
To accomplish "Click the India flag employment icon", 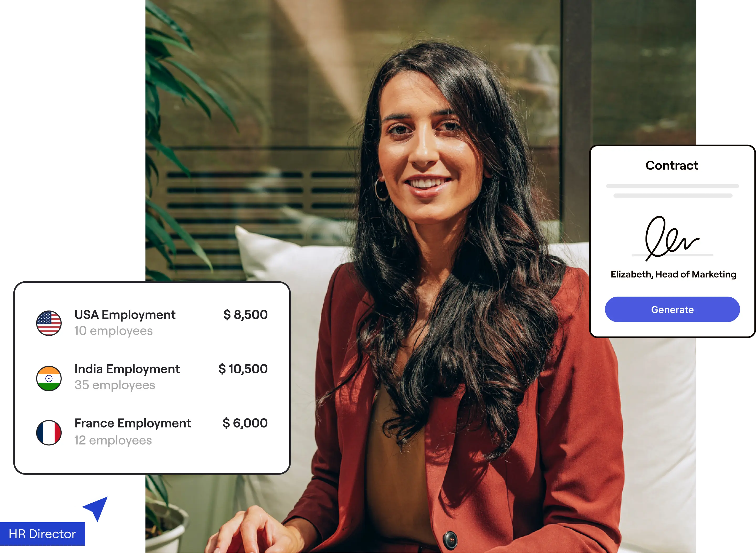I will pos(49,378).
